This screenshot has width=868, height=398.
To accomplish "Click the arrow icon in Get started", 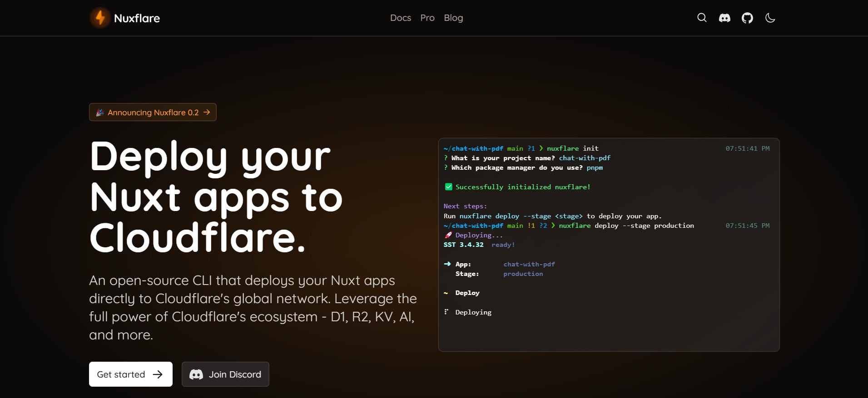I will tap(158, 374).
